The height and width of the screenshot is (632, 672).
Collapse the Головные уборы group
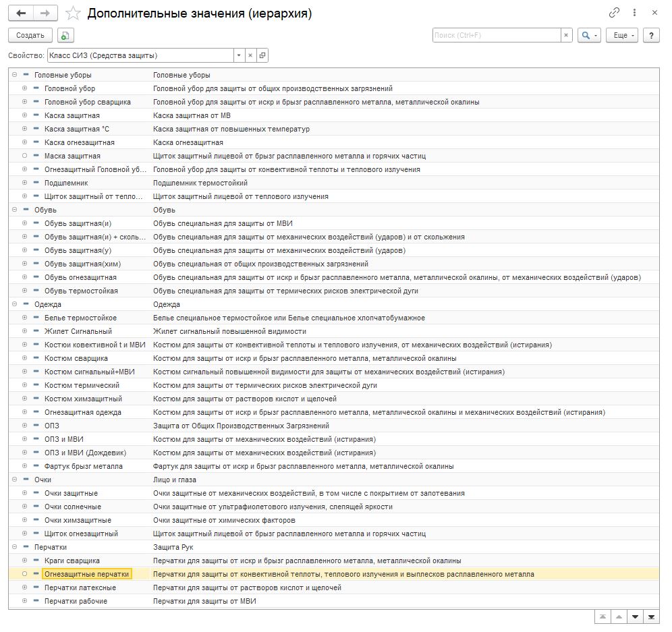click(15, 75)
